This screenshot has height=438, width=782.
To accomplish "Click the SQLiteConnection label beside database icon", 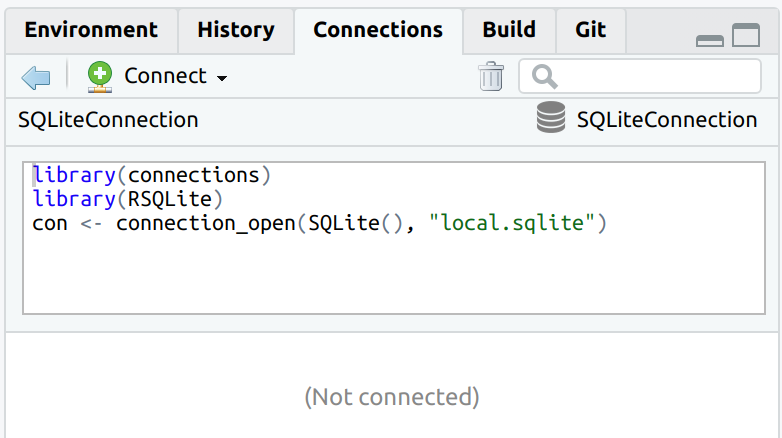I will (667, 120).
